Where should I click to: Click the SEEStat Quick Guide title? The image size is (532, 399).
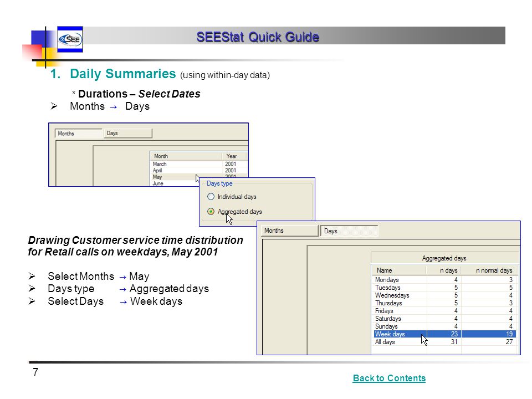tap(258, 37)
